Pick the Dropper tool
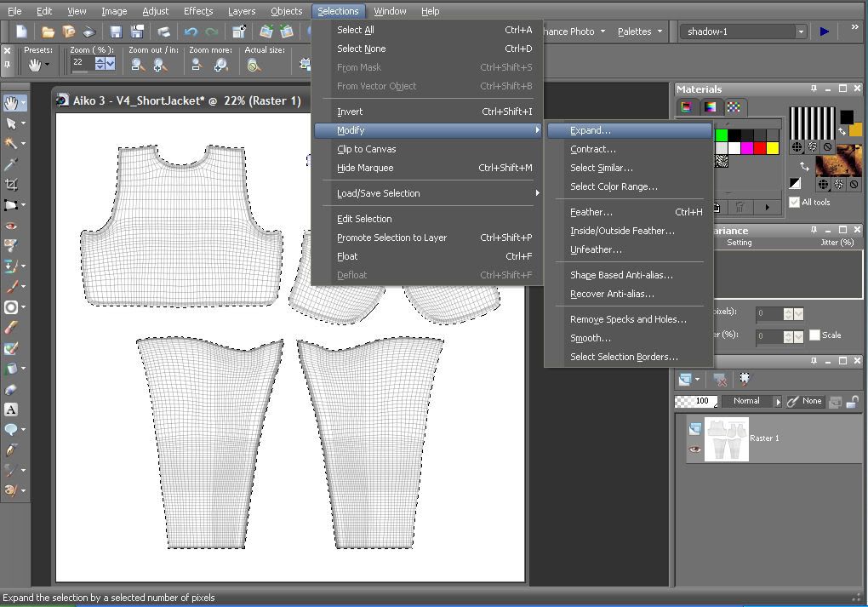Image resolution: width=868 pixels, height=607 pixels. click(x=11, y=164)
